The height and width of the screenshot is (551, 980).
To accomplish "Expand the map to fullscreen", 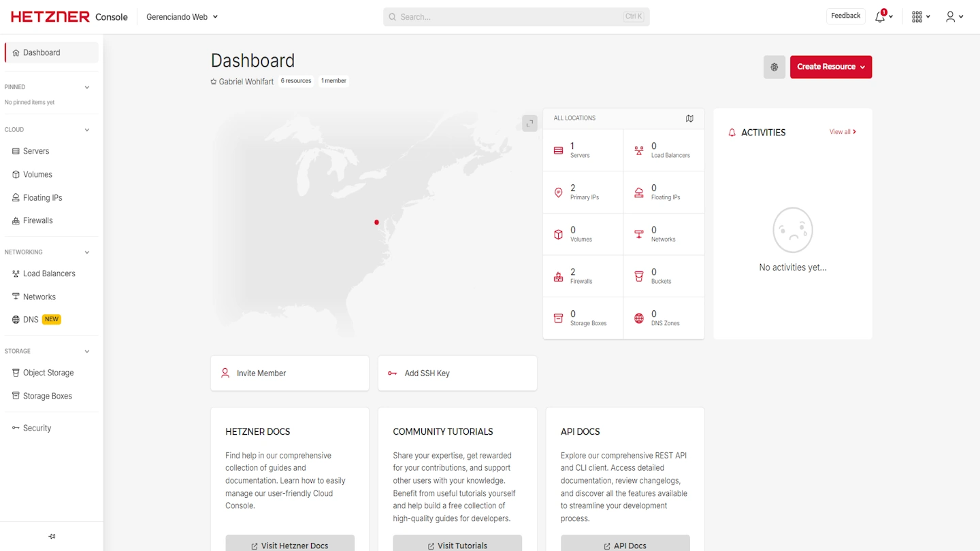I will point(529,123).
